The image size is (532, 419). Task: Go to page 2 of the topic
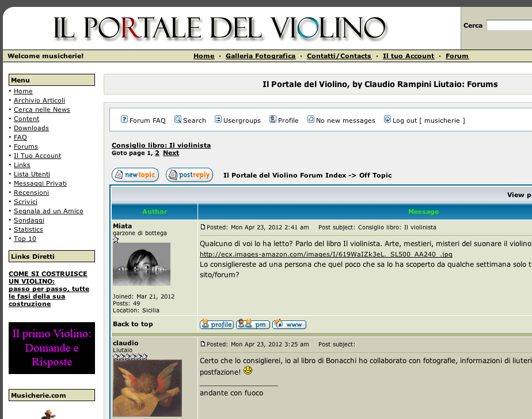click(x=157, y=153)
